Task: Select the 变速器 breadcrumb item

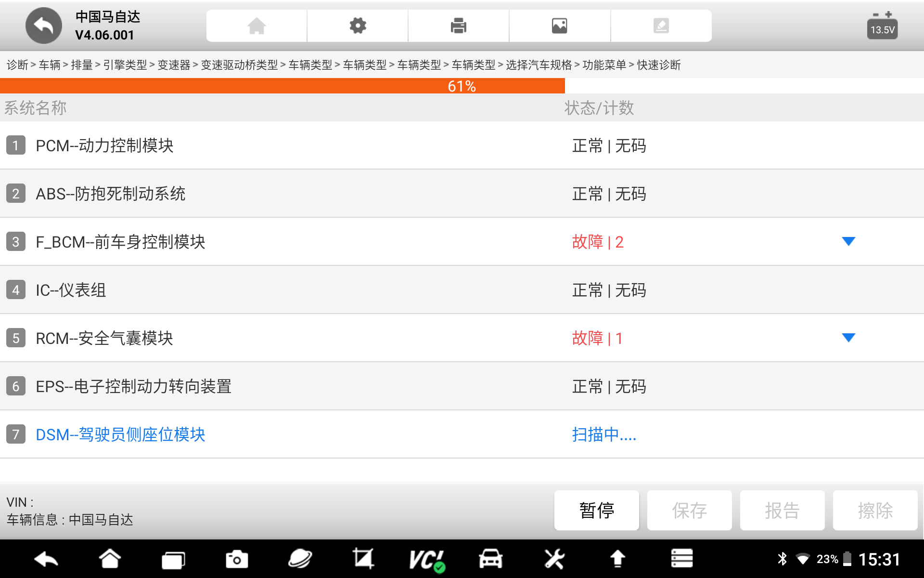Action: (174, 65)
